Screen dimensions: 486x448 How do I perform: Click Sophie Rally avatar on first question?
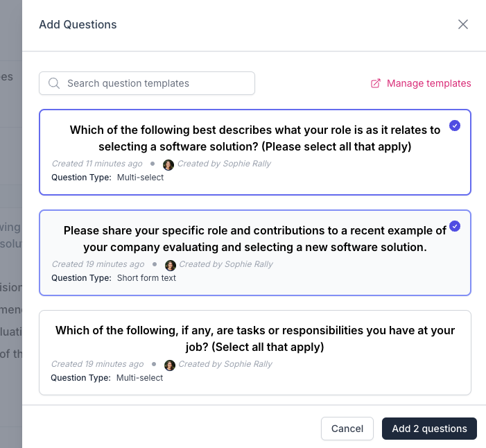168,164
